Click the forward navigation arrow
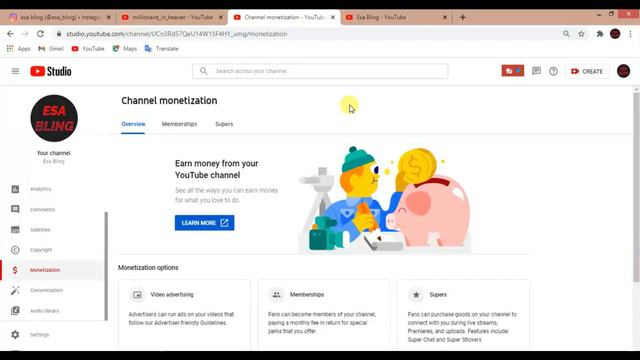 point(25,34)
